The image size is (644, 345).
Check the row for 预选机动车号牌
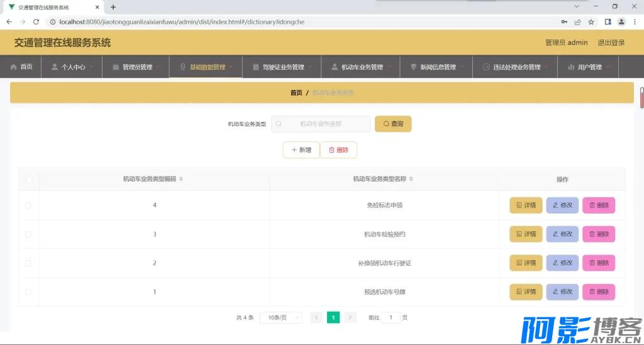coord(28,292)
